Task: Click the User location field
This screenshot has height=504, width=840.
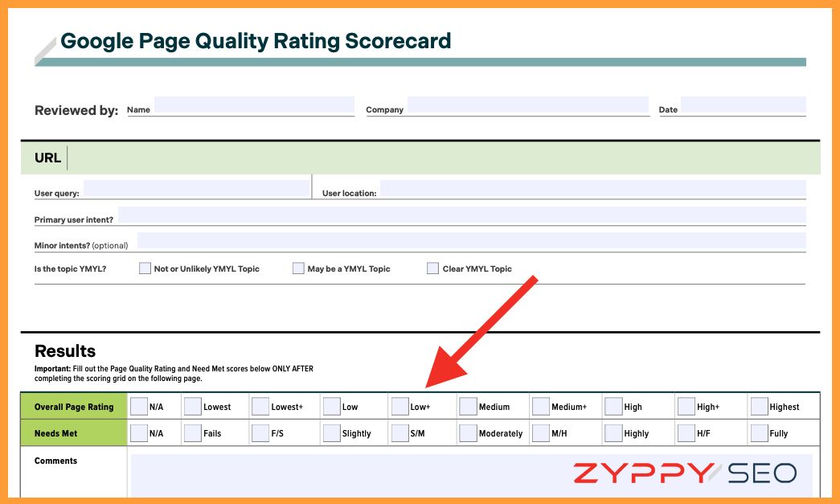Action: [x=592, y=189]
